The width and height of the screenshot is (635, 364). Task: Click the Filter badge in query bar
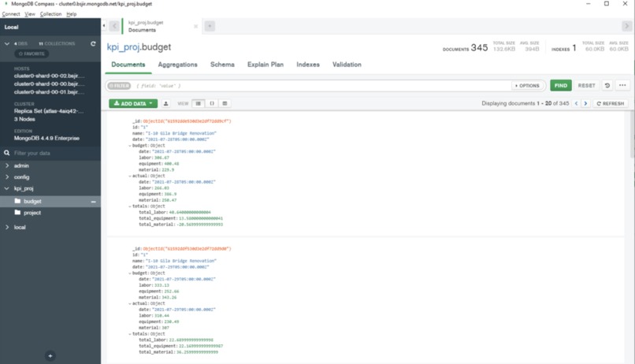(120, 86)
